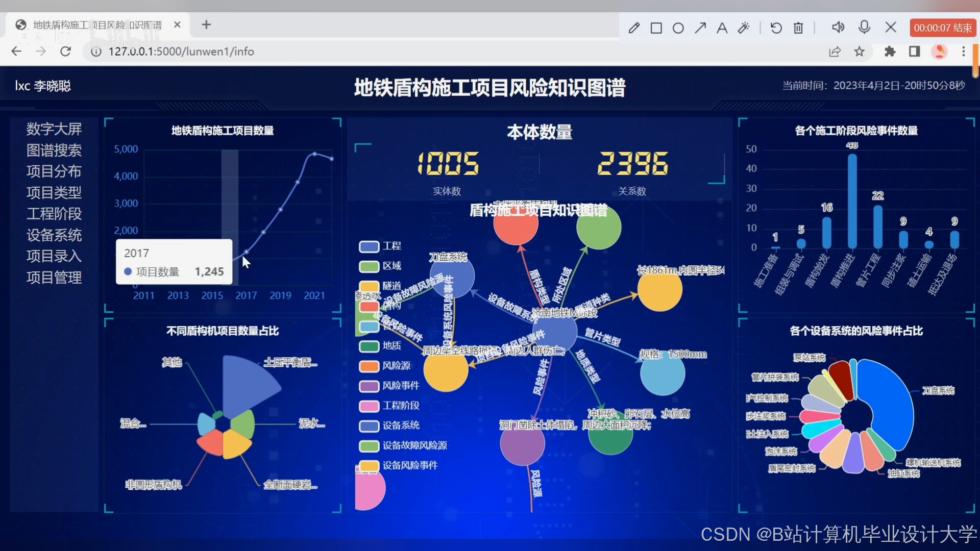
Task: Toggle the microphone recording icon
Action: pyautogui.click(x=864, y=27)
